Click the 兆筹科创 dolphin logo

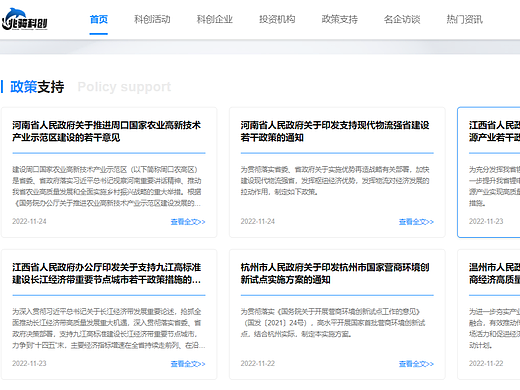[x=25, y=19]
